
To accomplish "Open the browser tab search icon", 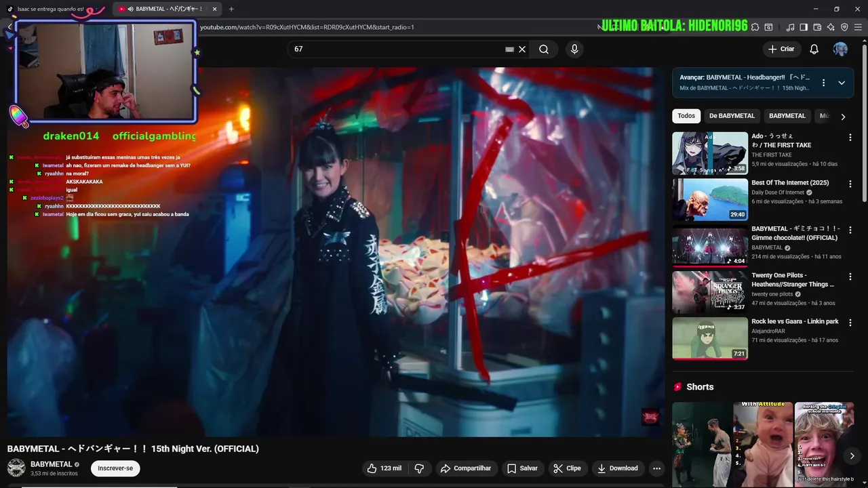I will pyautogui.click(x=768, y=27).
